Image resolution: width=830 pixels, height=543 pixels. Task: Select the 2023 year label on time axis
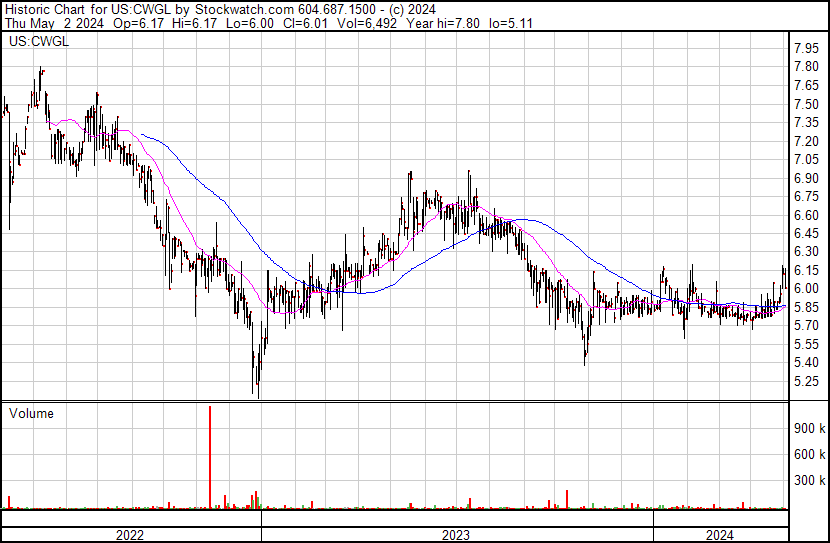(x=456, y=535)
